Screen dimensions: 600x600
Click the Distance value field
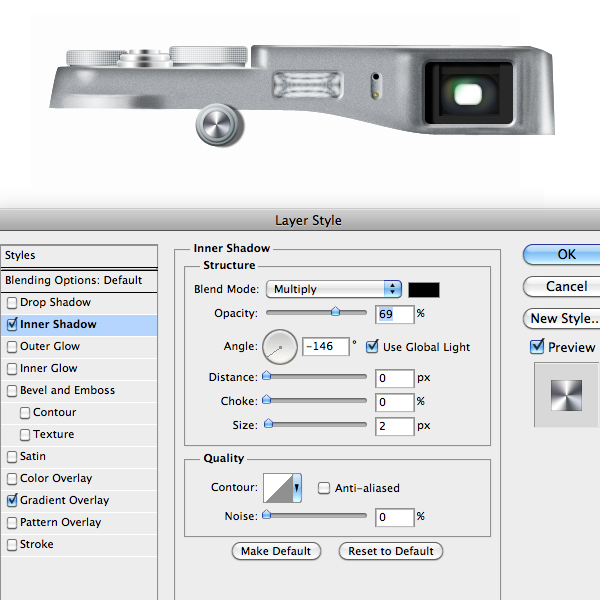[395, 378]
